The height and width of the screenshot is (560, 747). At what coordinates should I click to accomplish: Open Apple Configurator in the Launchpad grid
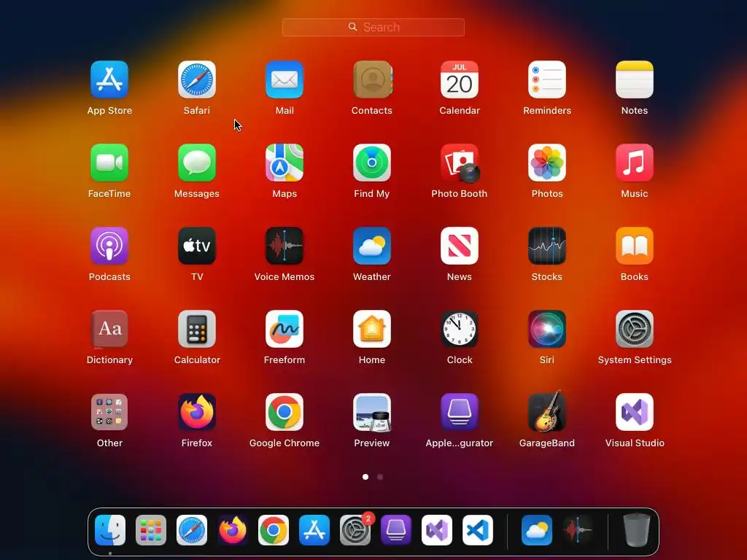pyautogui.click(x=460, y=412)
